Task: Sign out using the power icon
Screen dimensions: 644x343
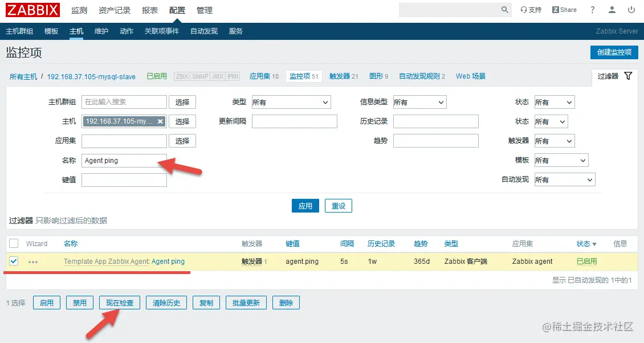Action: coord(631,10)
